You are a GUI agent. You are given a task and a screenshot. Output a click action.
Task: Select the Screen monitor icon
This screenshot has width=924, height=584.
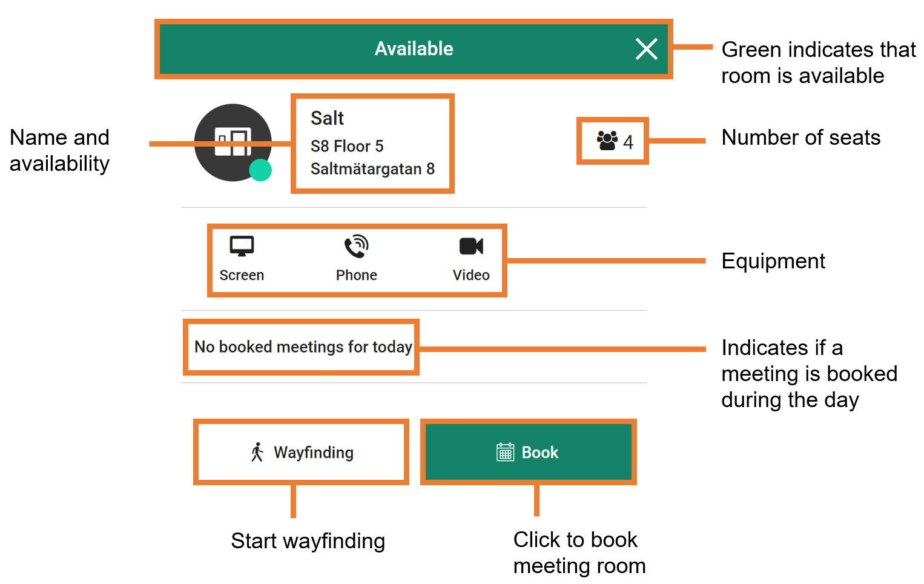pyautogui.click(x=242, y=246)
